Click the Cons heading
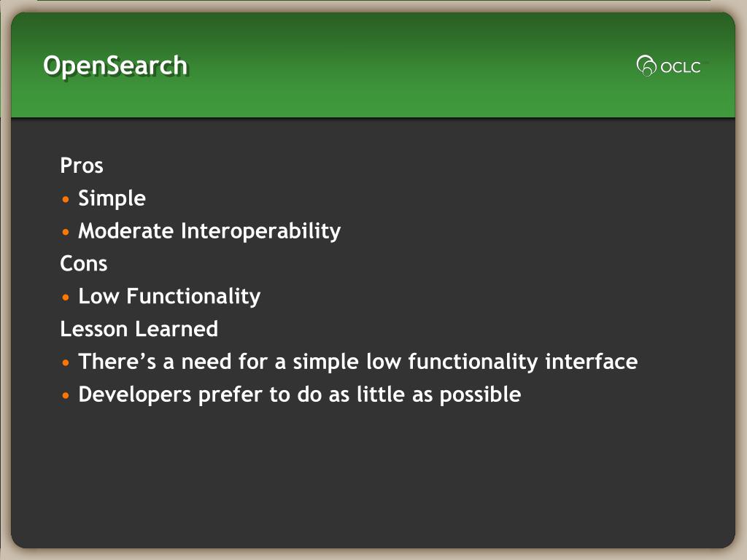 click(84, 263)
